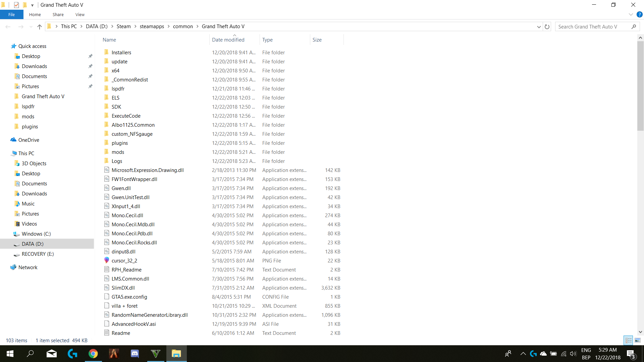Viewport: 644px width, 362px height.
Task: Sort files by Date modified column
Action: tap(228, 40)
